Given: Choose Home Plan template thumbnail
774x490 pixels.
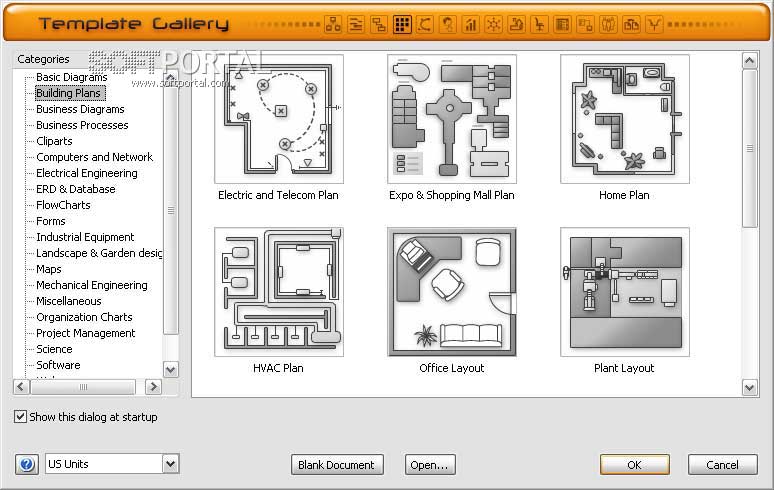Looking at the screenshot, I should pyautogui.click(x=624, y=119).
